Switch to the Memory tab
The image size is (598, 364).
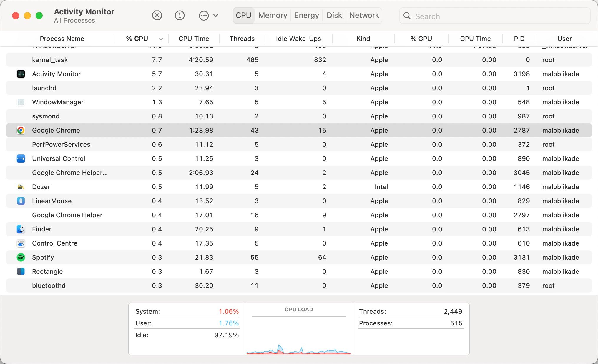tap(273, 16)
